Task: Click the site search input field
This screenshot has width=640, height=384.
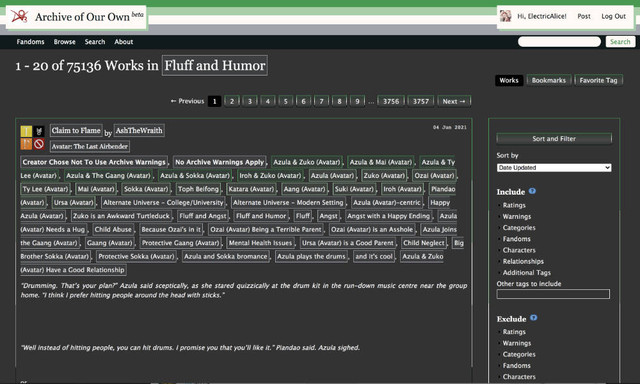Action: 559,42
